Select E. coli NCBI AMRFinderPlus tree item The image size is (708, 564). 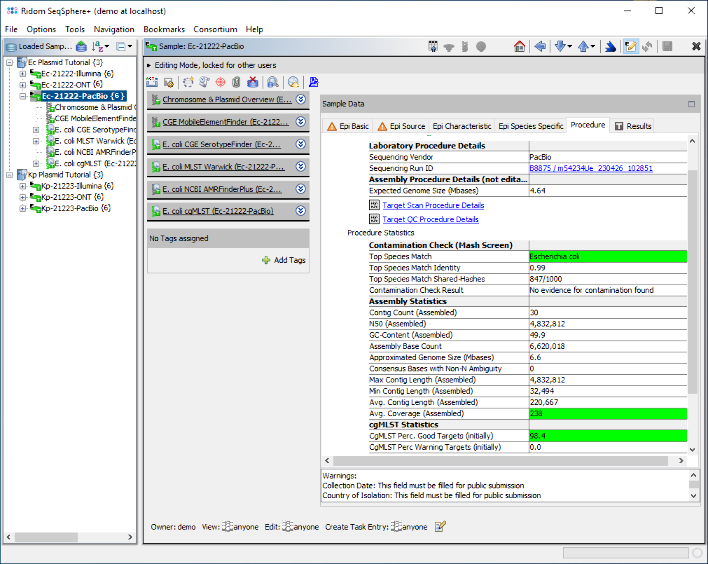click(95, 152)
